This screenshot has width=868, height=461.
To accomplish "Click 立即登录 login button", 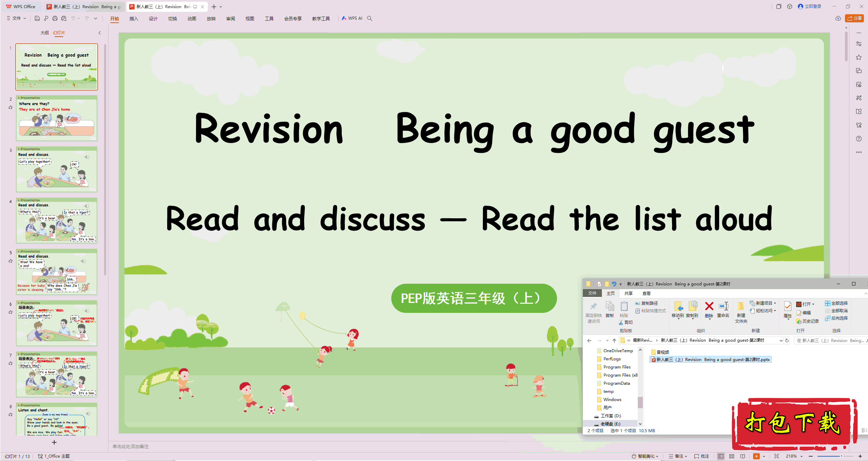I will point(810,6).
